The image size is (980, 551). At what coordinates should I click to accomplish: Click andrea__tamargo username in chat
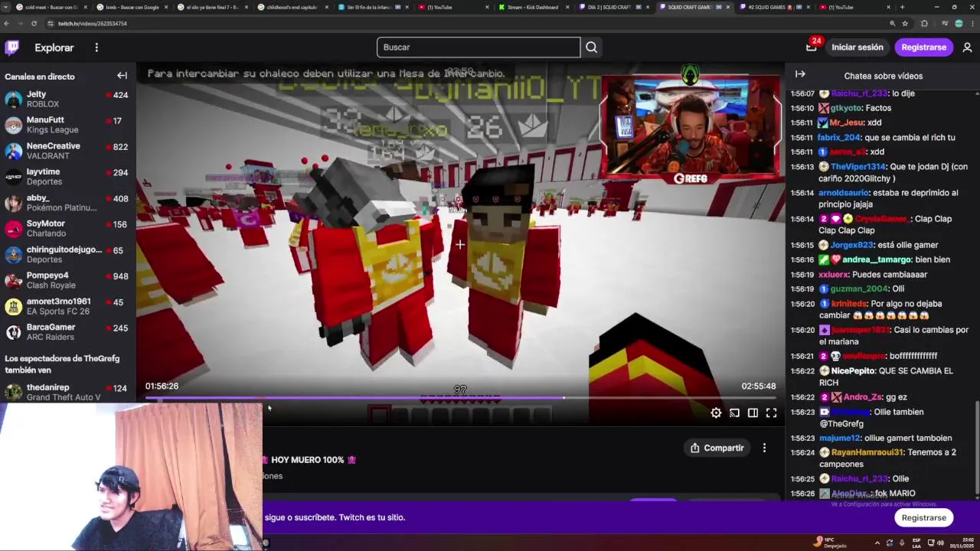(x=876, y=259)
